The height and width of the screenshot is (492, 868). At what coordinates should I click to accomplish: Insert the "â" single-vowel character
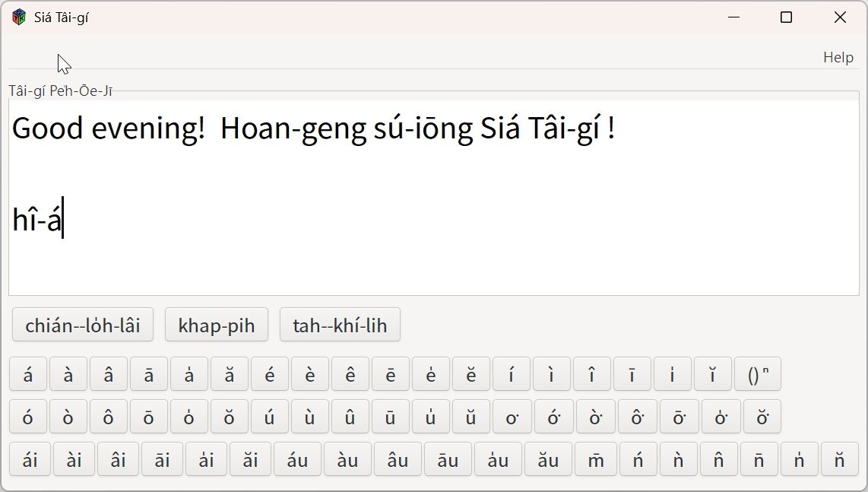point(109,374)
